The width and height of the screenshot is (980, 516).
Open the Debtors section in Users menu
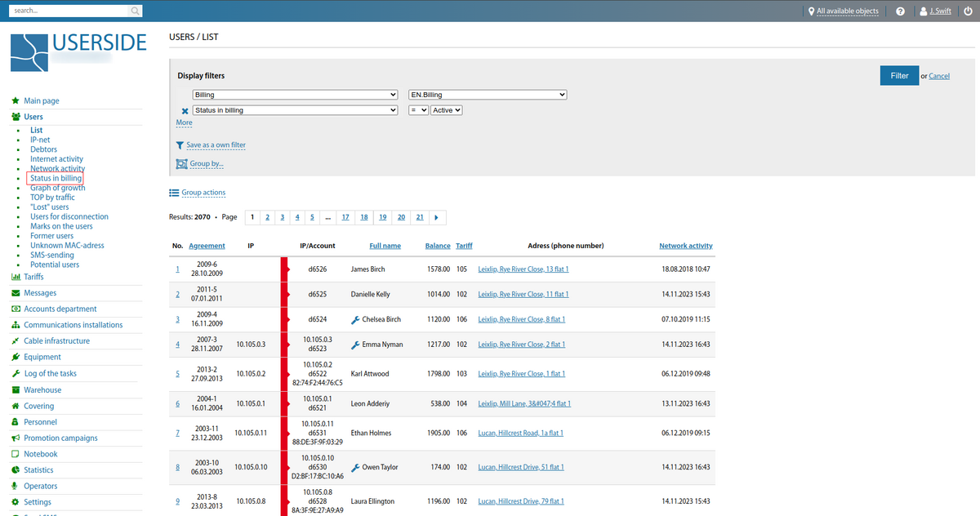pyautogui.click(x=43, y=149)
